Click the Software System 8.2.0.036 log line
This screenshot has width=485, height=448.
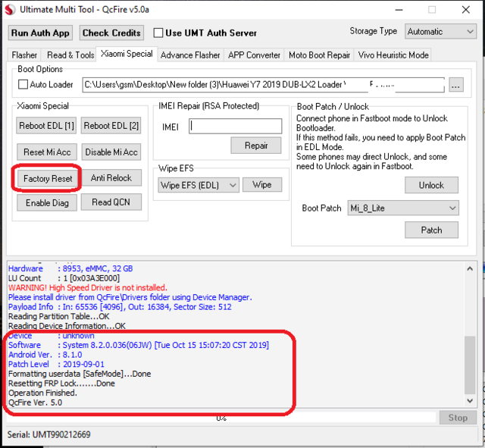pos(139,345)
